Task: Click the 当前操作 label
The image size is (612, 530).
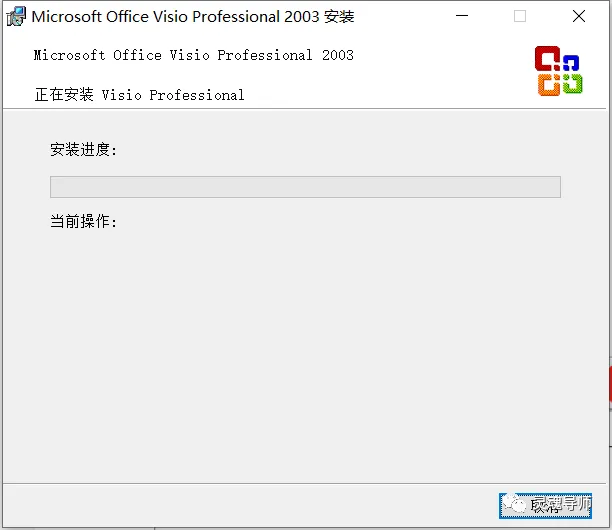Action: pyautogui.click(x=83, y=221)
